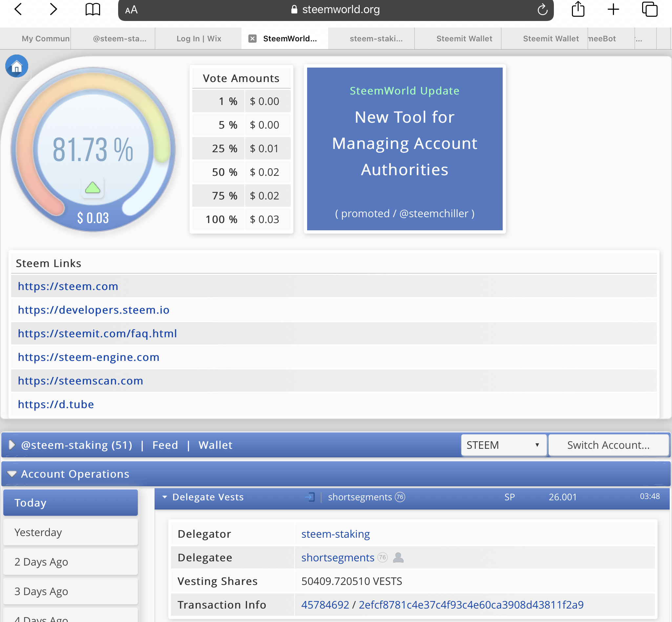Show operations from 3 Days Ago
Image resolution: width=672 pixels, height=622 pixels.
[x=70, y=591]
